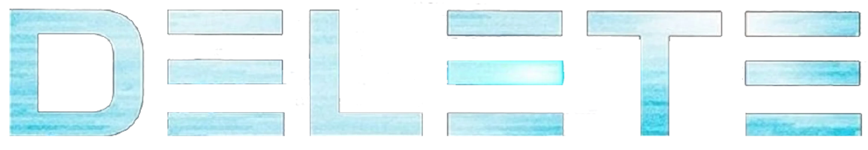This screenshot has width=868, height=150.
Task: Click the vertical stem of letter L
Action: [x=325, y=67]
